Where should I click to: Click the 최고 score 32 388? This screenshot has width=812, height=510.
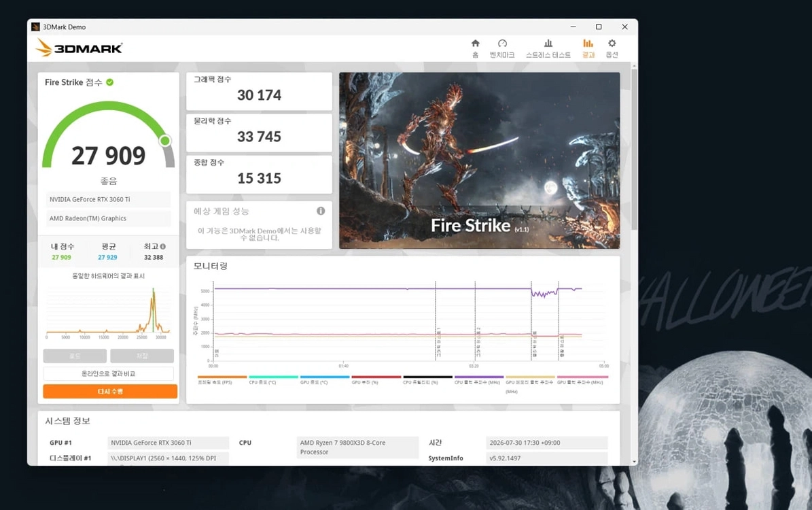point(154,258)
